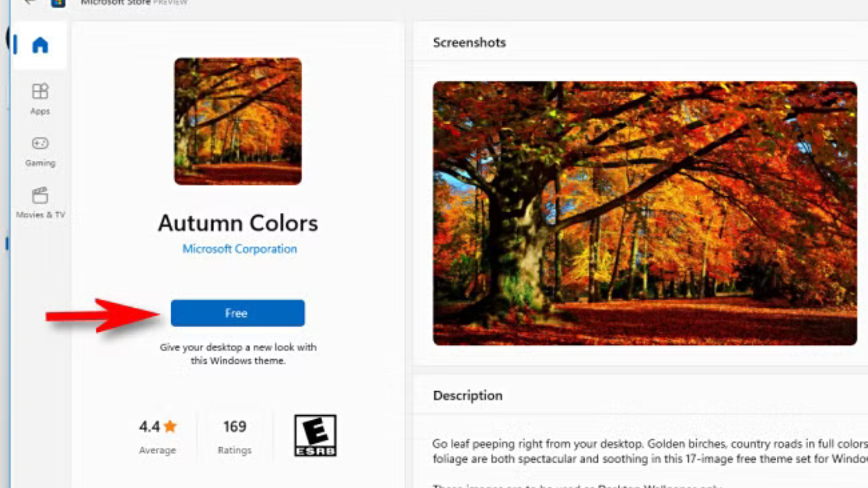Click the Microsoft Store logo icon
This screenshot has width=868, height=488.
58,3
